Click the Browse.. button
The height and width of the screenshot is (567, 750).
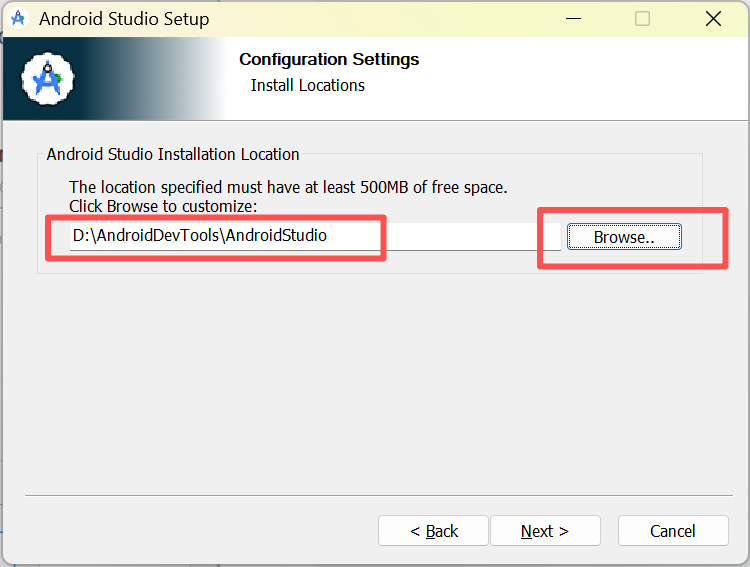[624, 236]
